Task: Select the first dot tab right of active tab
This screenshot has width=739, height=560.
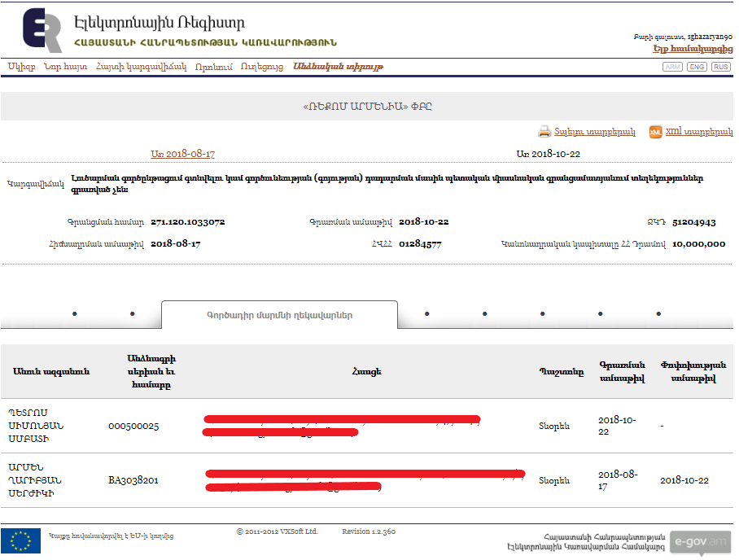Action: [x=427, y=314]
